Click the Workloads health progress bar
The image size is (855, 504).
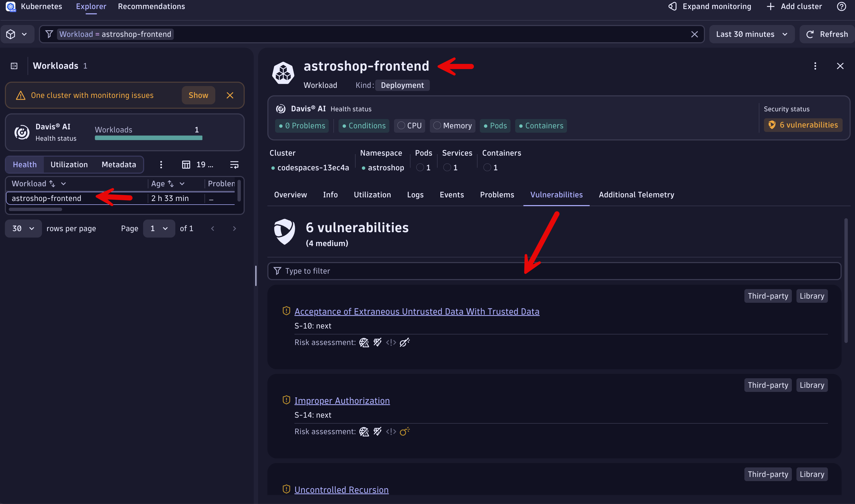point(149,138)
